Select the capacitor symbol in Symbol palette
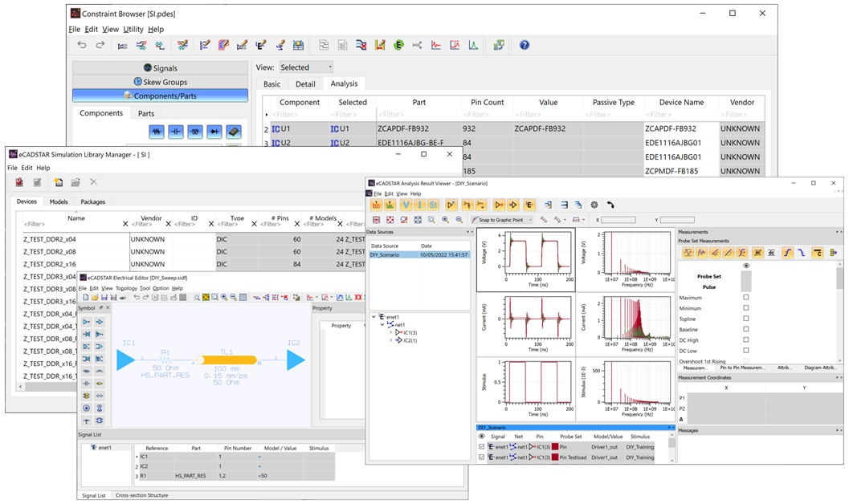Image resolution: width=849 pixels, height=504 pixels. coord(87,384)
